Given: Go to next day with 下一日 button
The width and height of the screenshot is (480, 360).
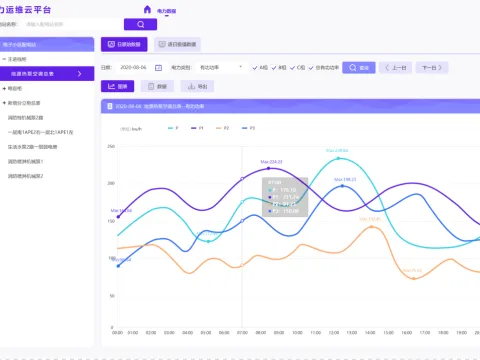Looking at the screenshot, I should tap(432, 68).
